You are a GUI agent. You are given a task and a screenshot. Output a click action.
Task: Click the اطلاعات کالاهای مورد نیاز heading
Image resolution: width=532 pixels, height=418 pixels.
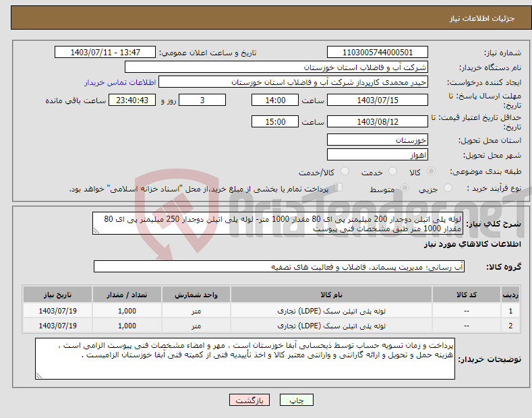point(472,244)
